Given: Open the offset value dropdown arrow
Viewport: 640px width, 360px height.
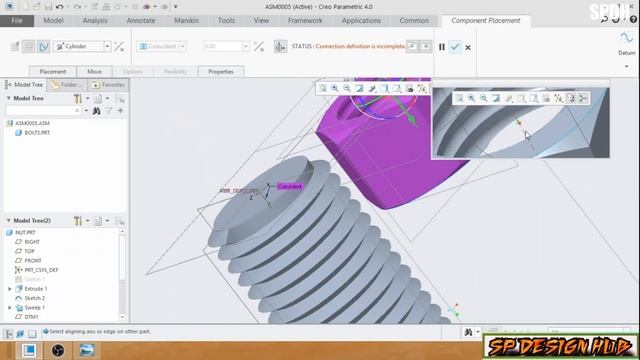Looking at the screenshot, I should (x=245, y=46).
